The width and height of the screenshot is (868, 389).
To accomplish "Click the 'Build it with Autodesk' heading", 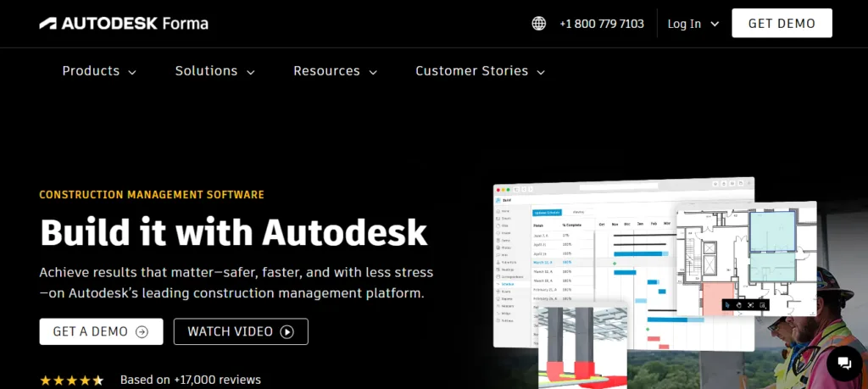I will pyautogui.click(x=234, y=232).
